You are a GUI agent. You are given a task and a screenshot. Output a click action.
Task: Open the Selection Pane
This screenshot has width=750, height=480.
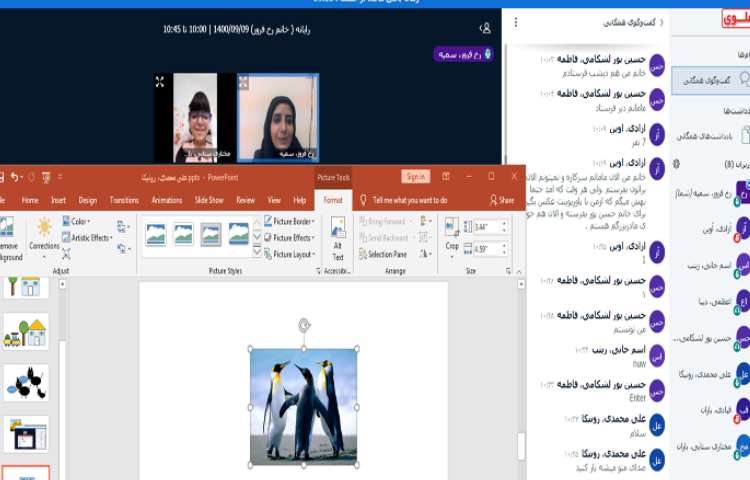click(x=383, y=254)
